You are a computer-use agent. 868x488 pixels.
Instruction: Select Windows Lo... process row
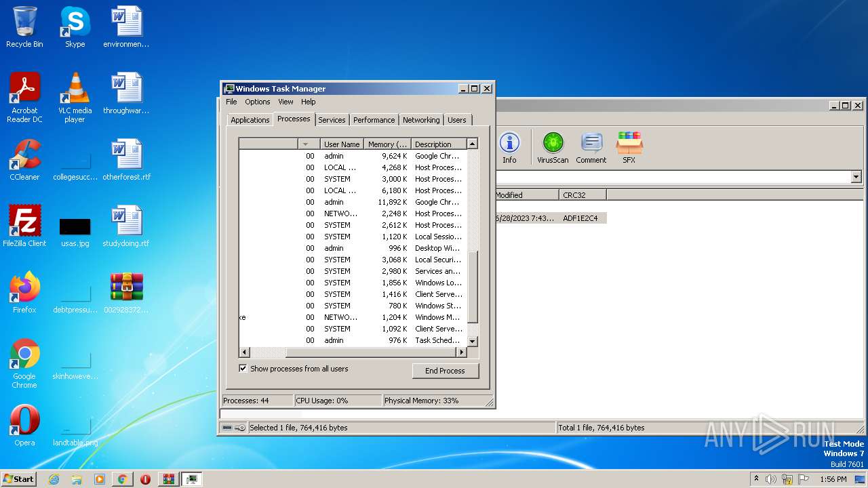[353, 283]
